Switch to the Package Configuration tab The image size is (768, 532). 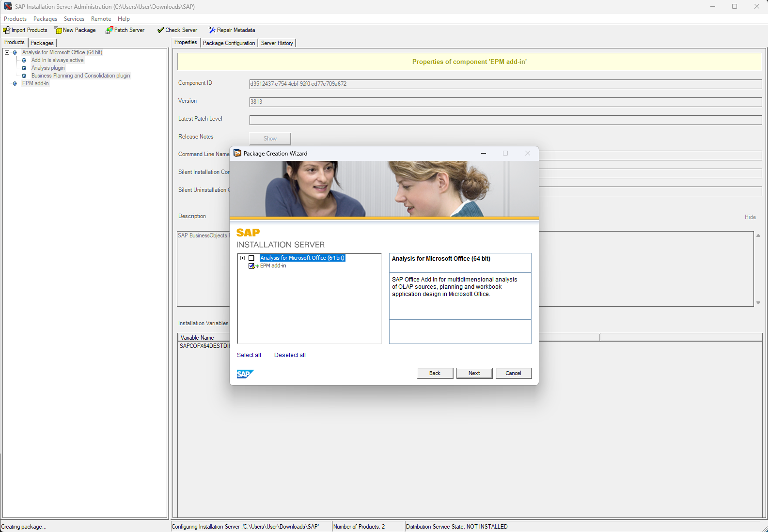pyautogui.click(x=229, y=43)
